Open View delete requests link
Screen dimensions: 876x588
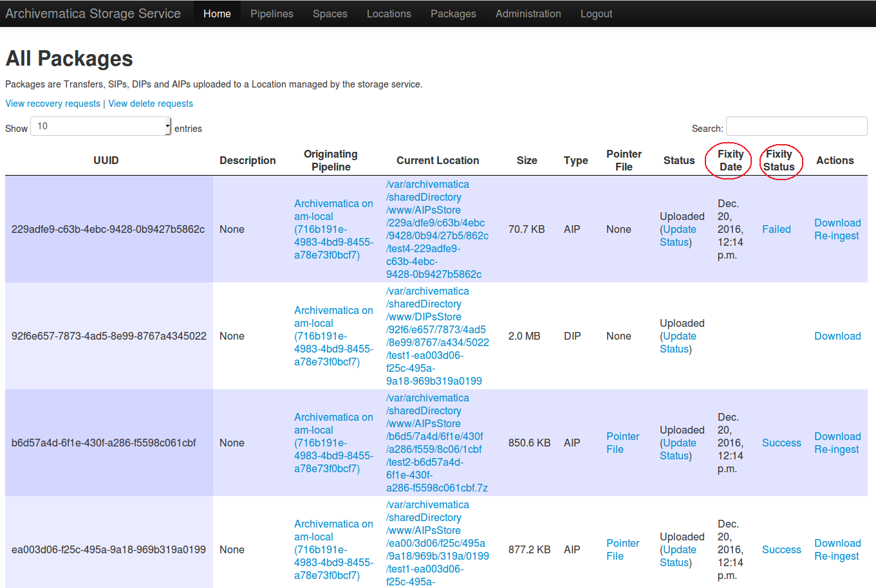pos(151,104)
